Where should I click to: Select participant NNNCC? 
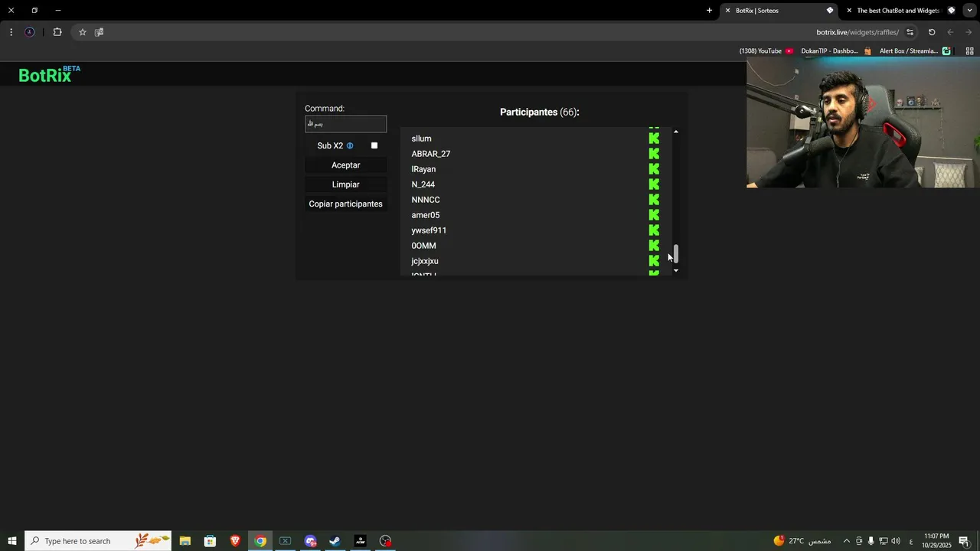pos(426,200)
